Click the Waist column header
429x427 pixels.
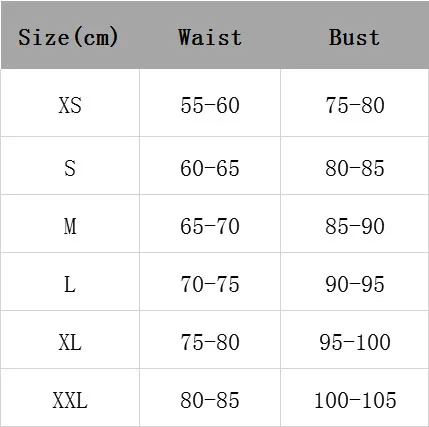tap(210, 37)
